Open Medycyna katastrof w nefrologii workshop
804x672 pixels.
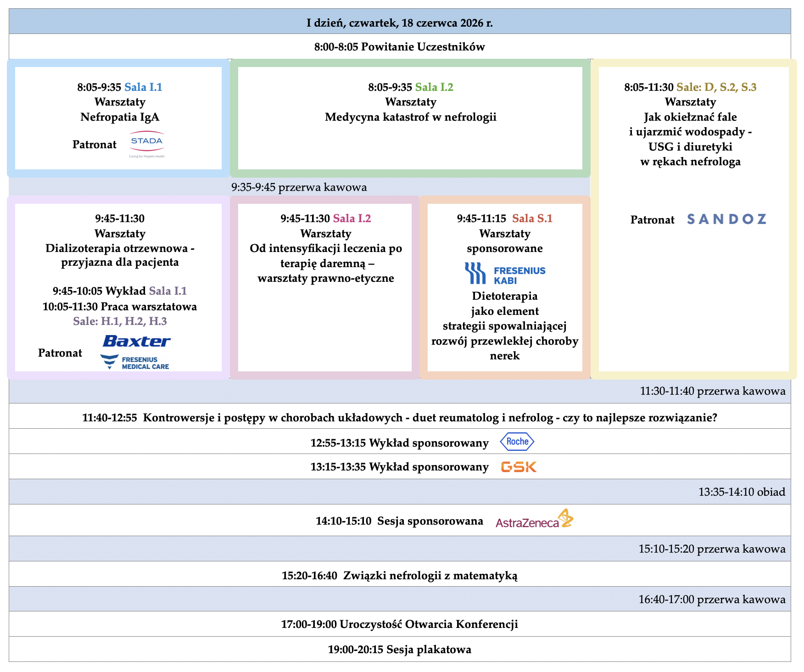click(411, 117)
